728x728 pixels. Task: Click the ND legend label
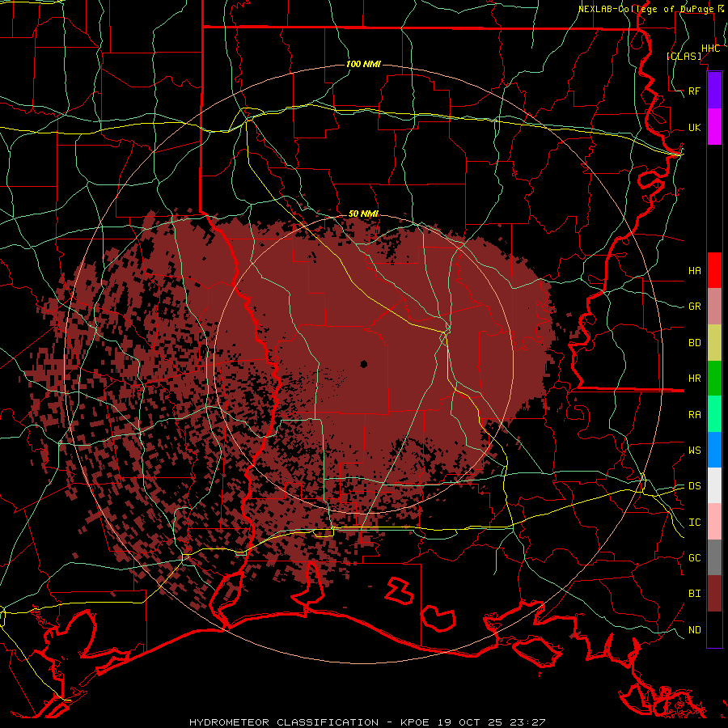695,629
